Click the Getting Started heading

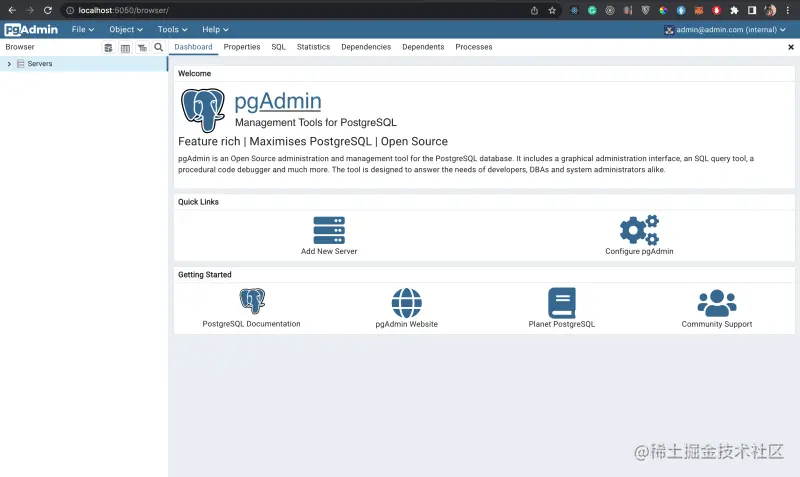[x=205, y=274]
